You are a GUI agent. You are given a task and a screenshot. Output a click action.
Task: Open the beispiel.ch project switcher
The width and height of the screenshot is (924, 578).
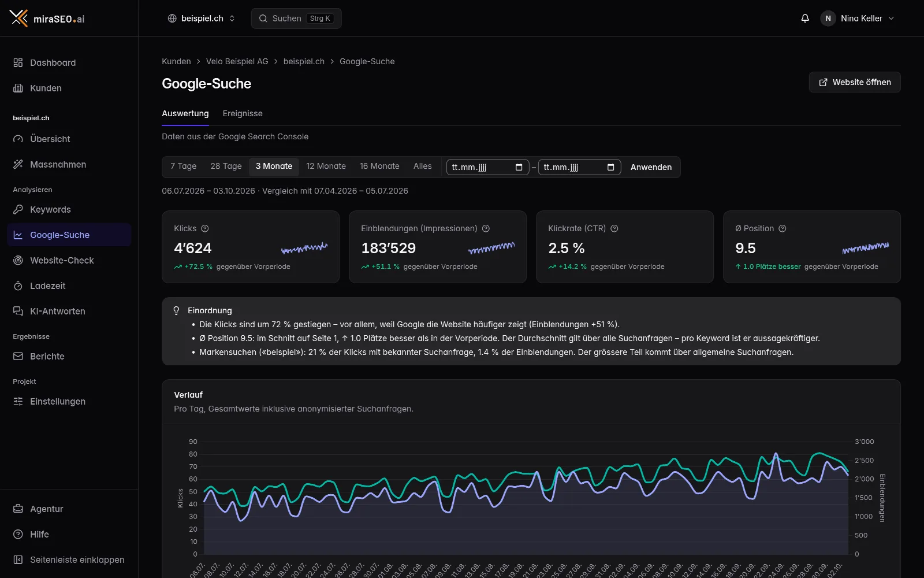coord(201,18)
